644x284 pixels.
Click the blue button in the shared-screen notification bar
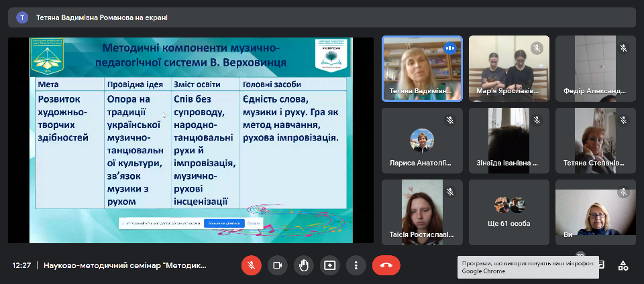(x=224, y=224)
